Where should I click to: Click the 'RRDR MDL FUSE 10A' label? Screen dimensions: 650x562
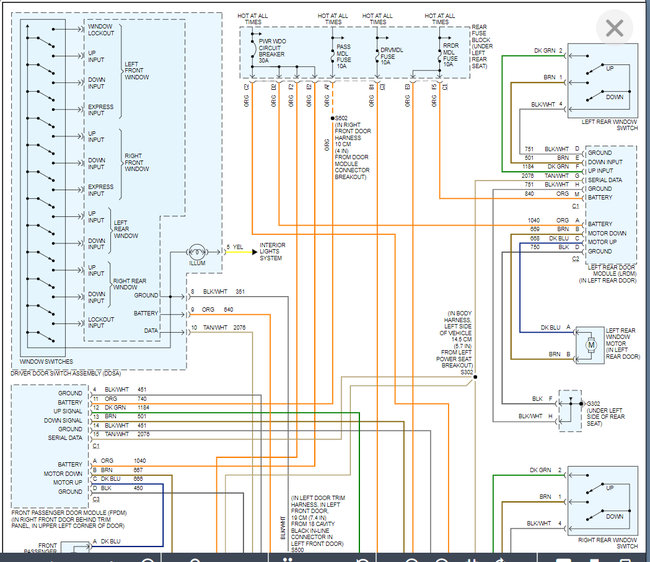tap(451, 55)
